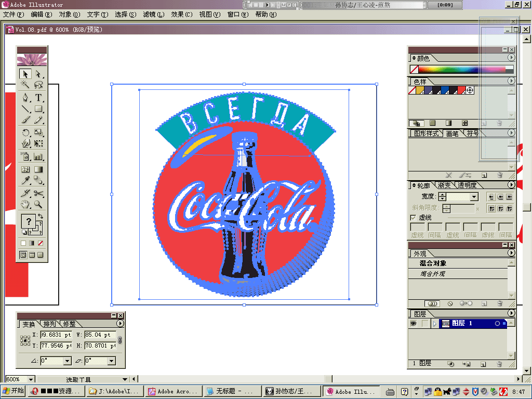The height and width of the screenshot is (399, 532).
Task: Open the 无标题 taskbar window
Action: coord(233,391)
